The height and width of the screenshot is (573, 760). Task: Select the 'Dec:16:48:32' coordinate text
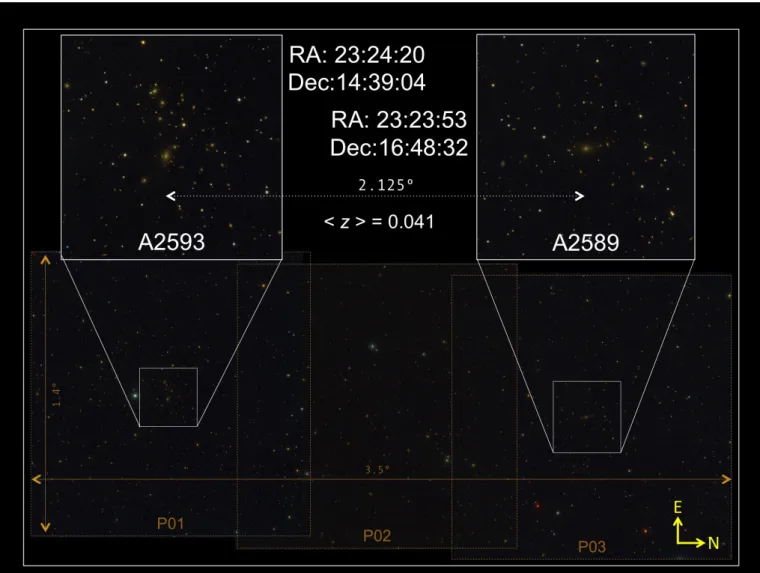pyautogui.click(x=399, y=148)
